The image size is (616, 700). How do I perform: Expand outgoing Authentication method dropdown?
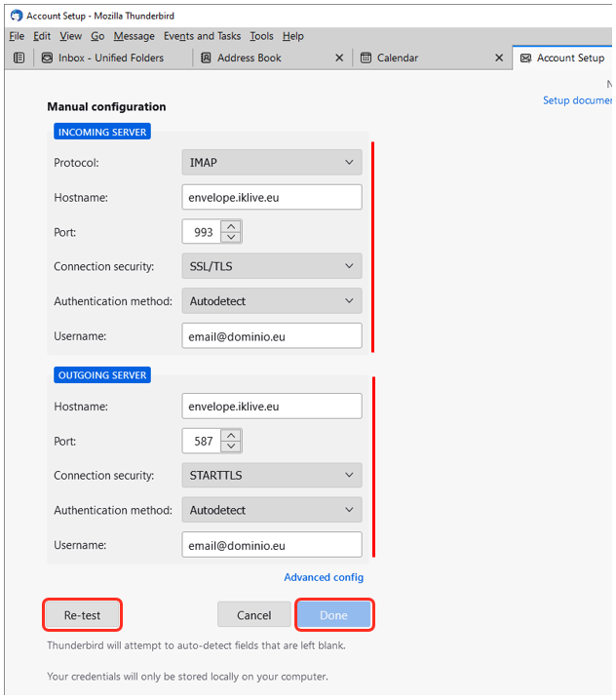(272, 510)
